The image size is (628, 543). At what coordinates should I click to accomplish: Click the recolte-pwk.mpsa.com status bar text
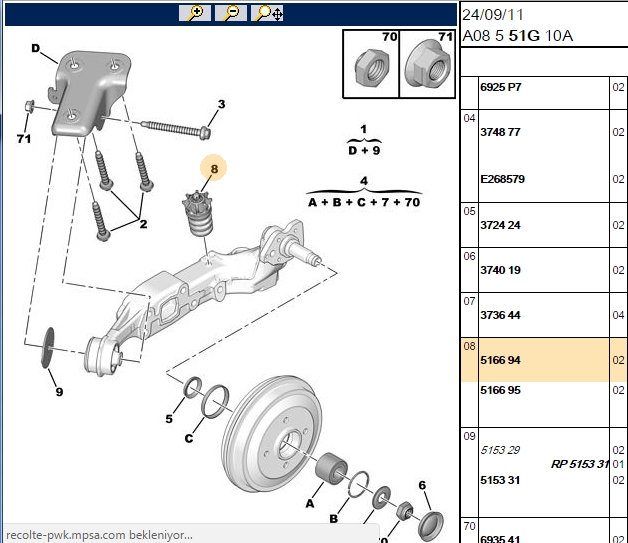[100, 535]
